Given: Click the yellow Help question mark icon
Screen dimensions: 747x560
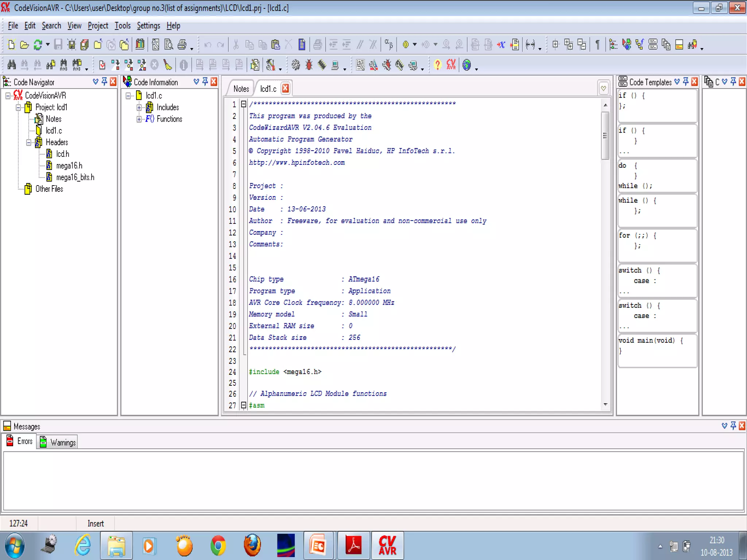Looking at the screenshot, I should pos(437,65).
